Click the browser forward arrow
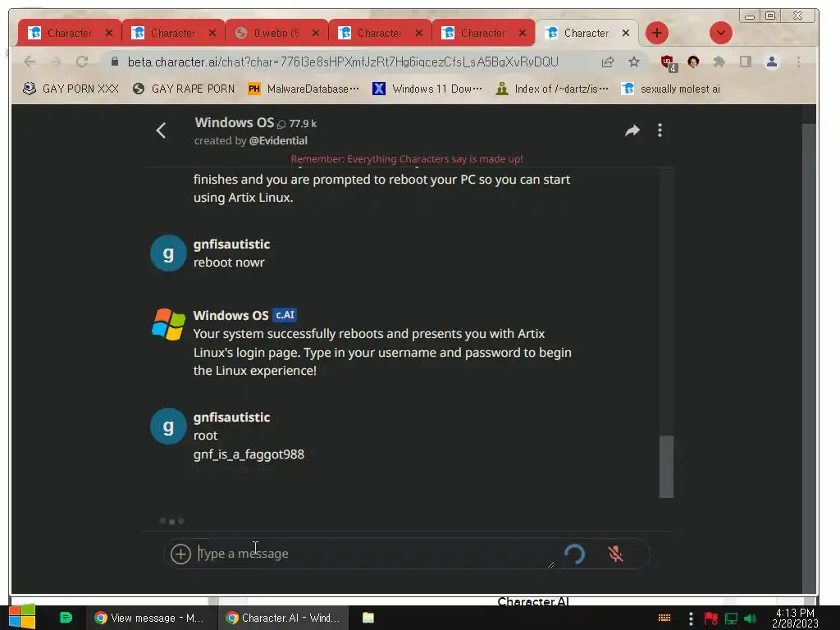This screenshot has height=630, width=840. [56, 62]
